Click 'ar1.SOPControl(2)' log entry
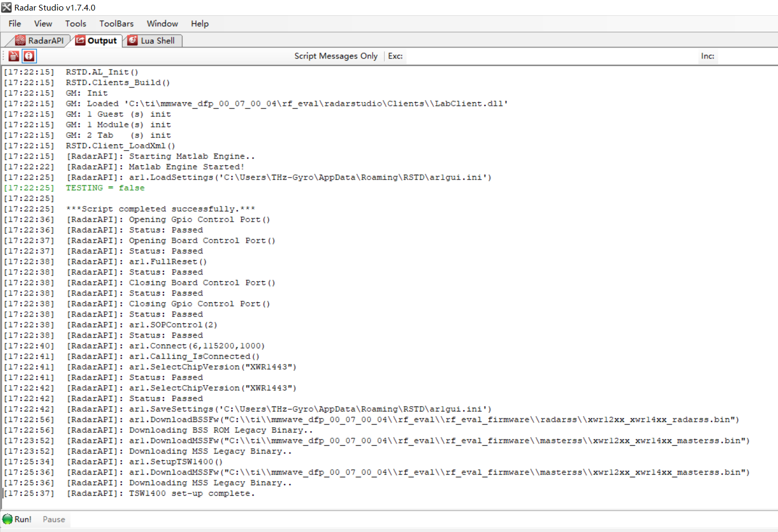Screen dimensions: 778x532 (x=173, y=325)
